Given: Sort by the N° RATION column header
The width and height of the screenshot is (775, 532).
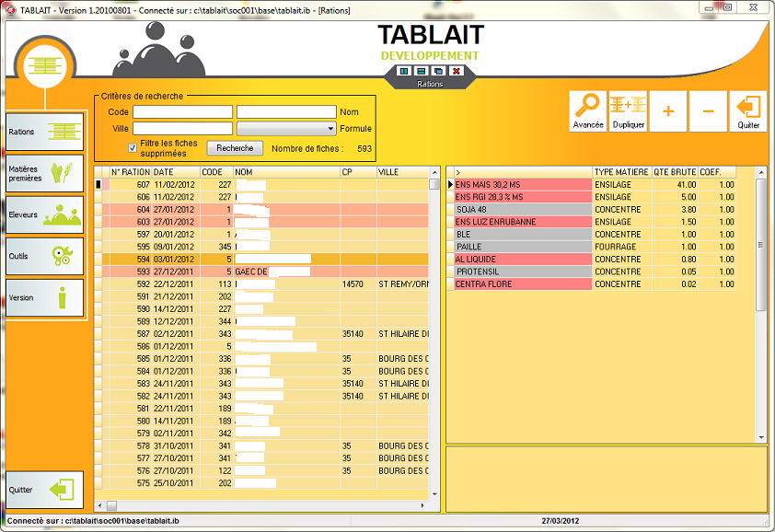Looking at the screenshot, I should tap(131, 172).
